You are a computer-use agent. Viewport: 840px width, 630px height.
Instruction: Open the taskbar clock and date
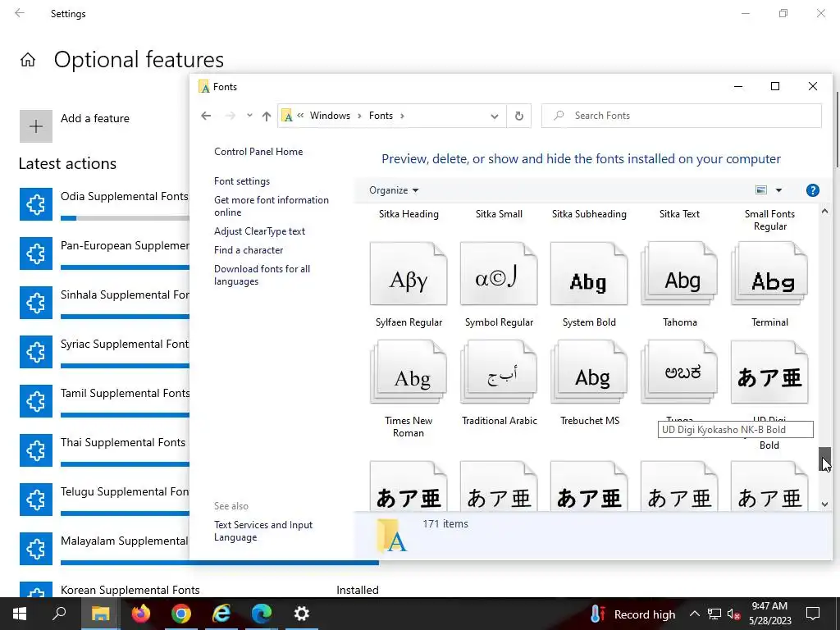[769, 614]
